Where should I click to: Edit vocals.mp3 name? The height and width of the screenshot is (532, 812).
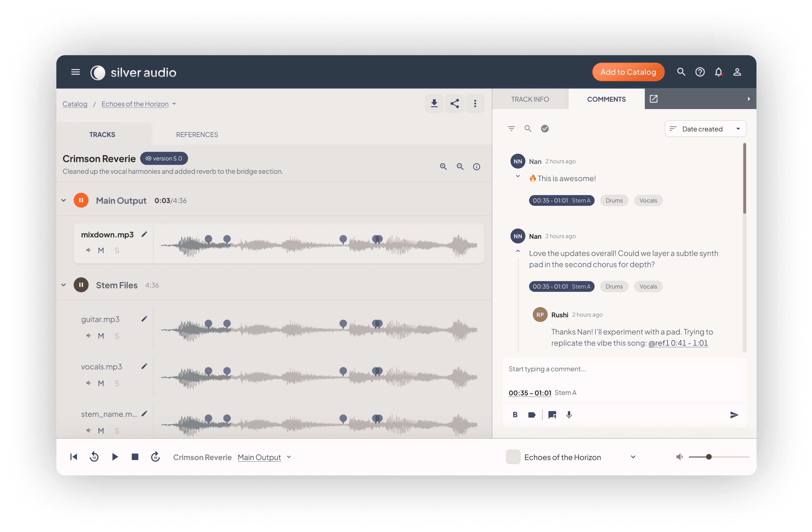tap(144, 366)
